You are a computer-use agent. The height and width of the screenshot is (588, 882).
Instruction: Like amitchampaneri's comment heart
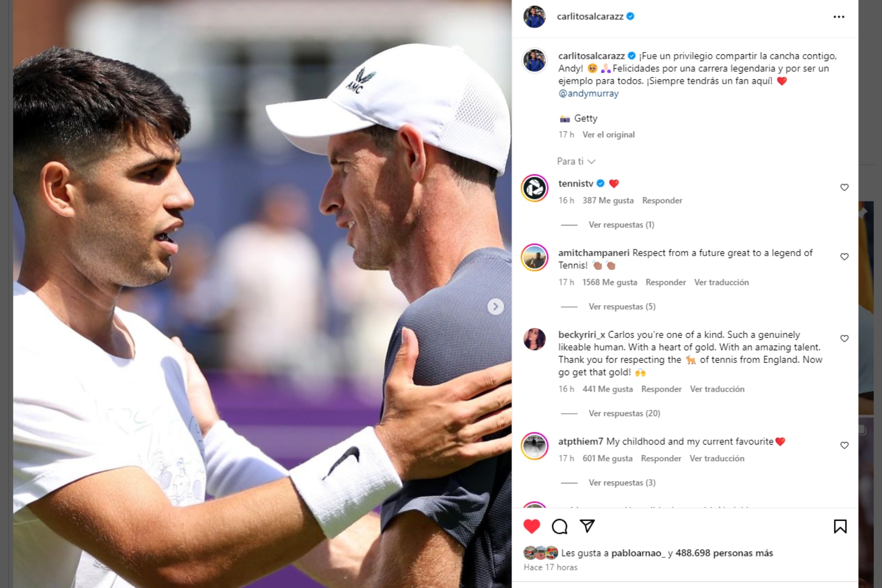pyautogui.click(x=844, y=257)
